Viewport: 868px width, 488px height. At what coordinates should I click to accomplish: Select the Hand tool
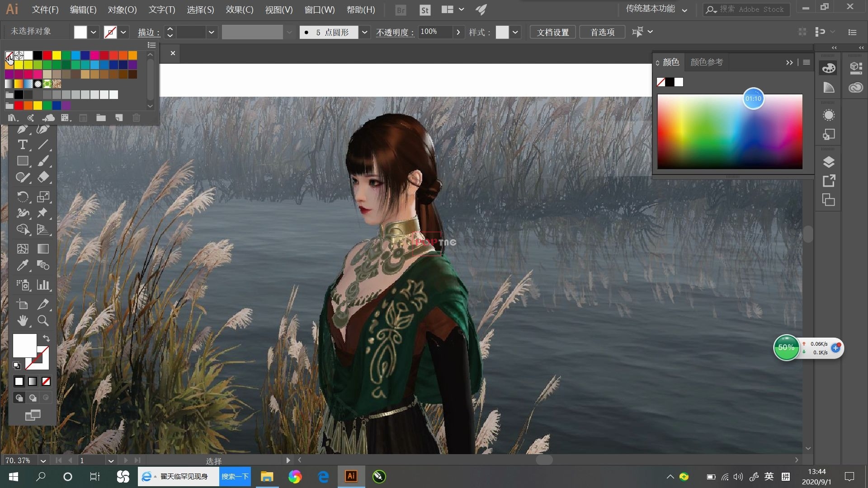[22, 321]
